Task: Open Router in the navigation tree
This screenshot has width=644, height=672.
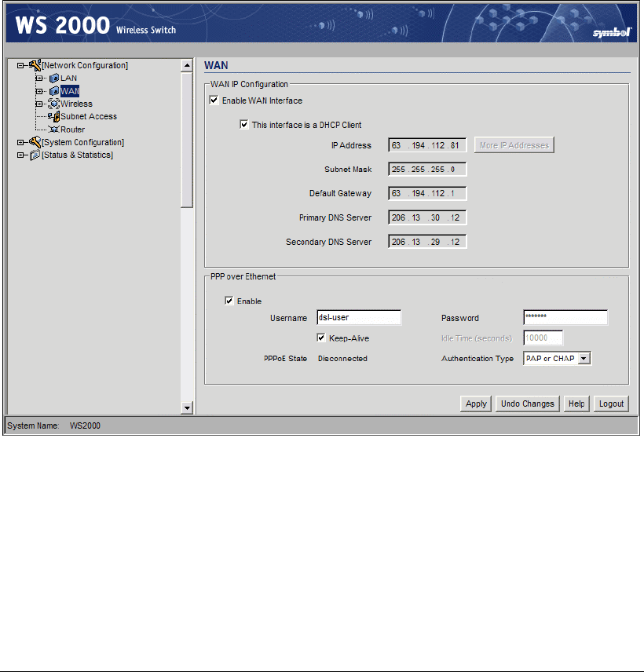Action: click(72, 130)
